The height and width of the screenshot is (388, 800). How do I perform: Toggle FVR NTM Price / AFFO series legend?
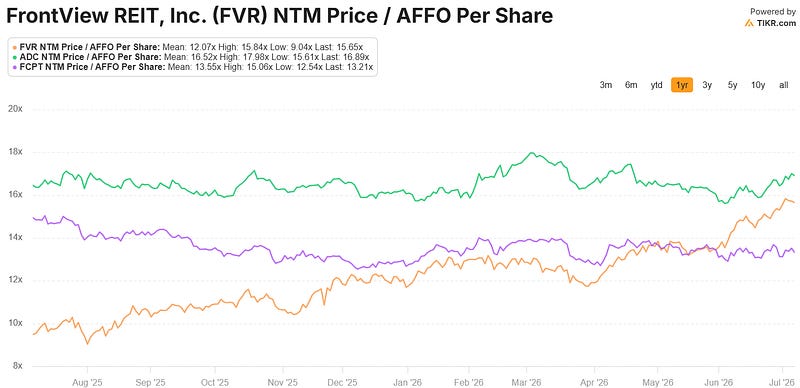(x=194, y=46)
